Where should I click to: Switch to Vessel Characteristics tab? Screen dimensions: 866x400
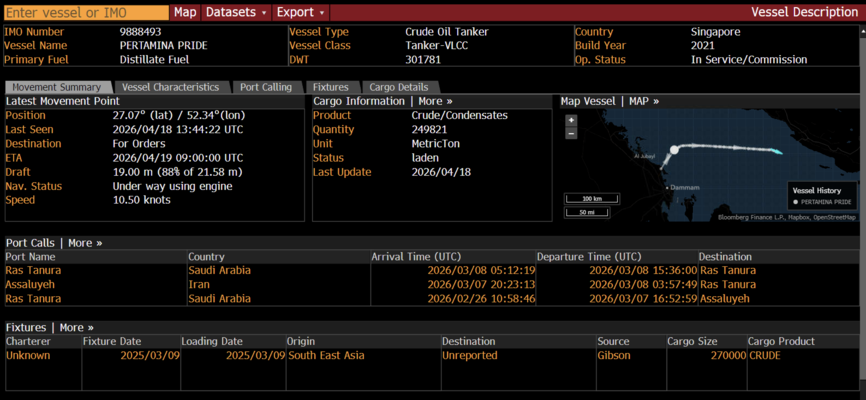pyautogui.click(x=170, y=87)
